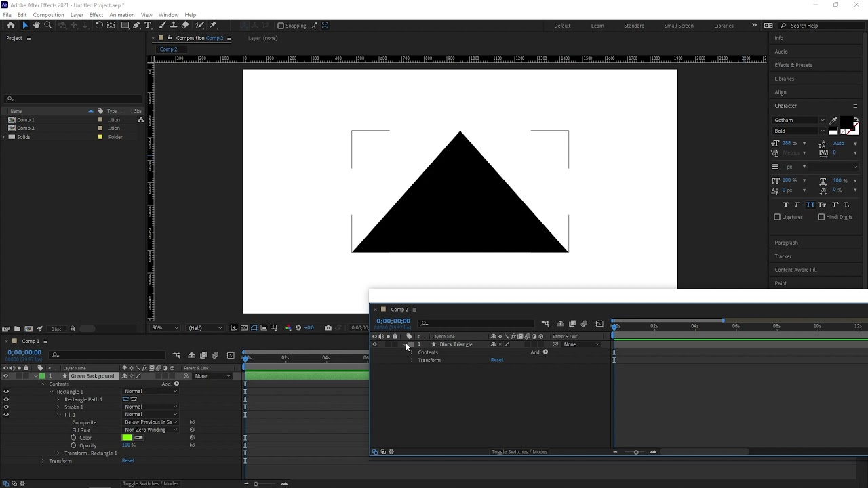The image size is (868, 488).
Task: Click Toggle Switches / Modes in Comp 1
Action: tap(151, 483)
